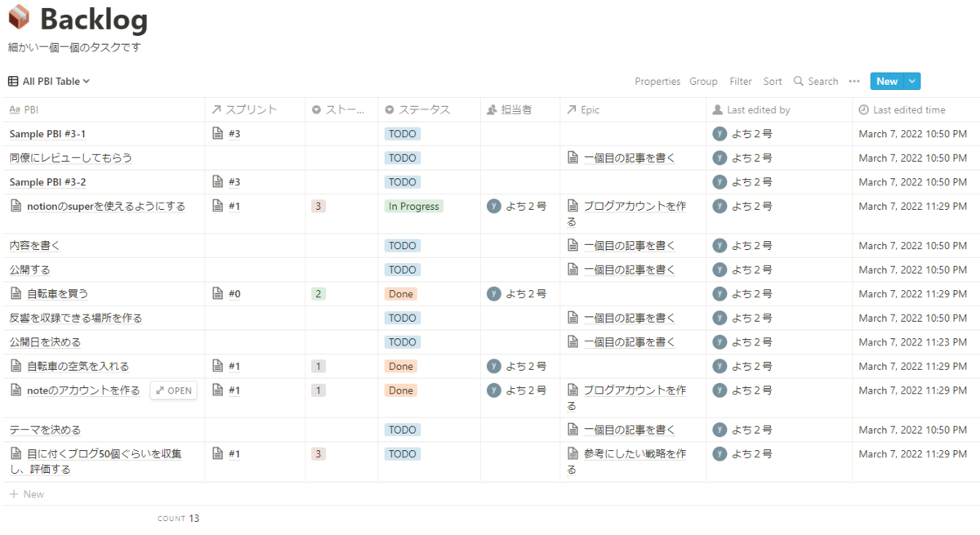Screen dimensions: 980x535
Task: Click TODO status in テーマを決める row
Action: [403, 430]
